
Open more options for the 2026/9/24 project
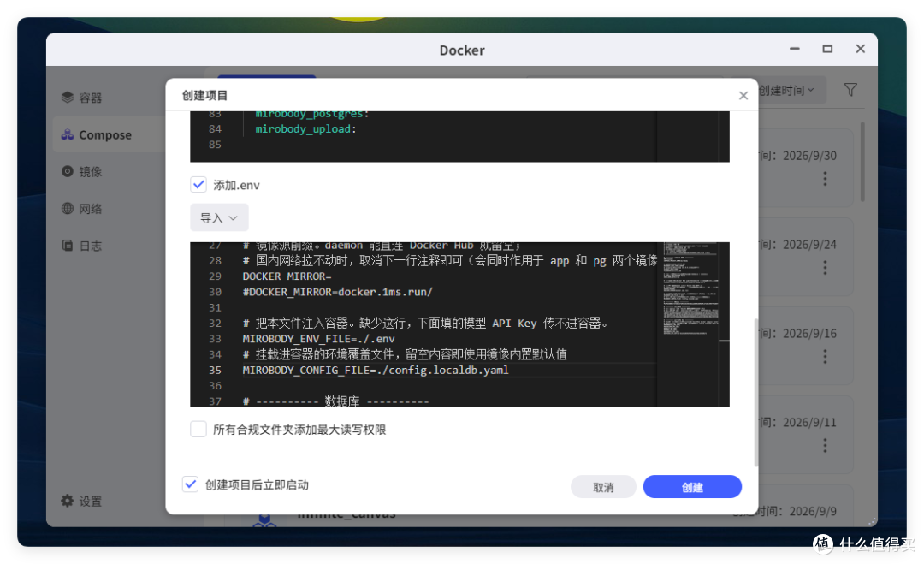(825, 268)
